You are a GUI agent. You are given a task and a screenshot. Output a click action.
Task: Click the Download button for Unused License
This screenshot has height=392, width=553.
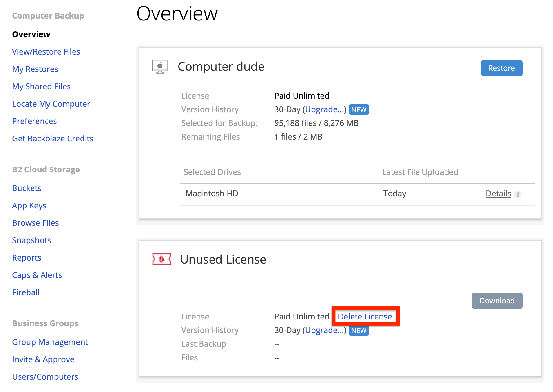497,301
